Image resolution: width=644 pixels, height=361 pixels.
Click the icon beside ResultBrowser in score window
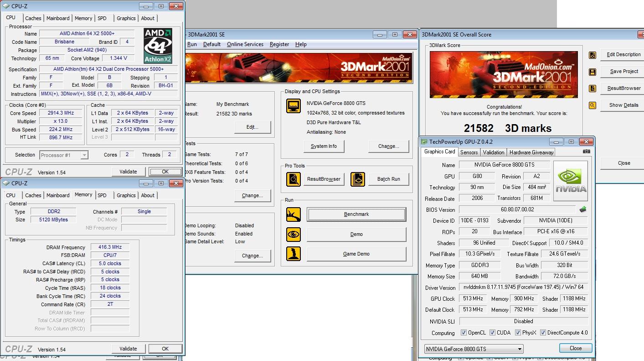coord(592,89)
